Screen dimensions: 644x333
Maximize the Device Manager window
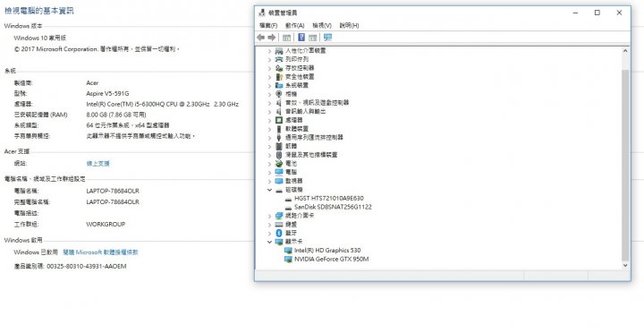point(597,13)
